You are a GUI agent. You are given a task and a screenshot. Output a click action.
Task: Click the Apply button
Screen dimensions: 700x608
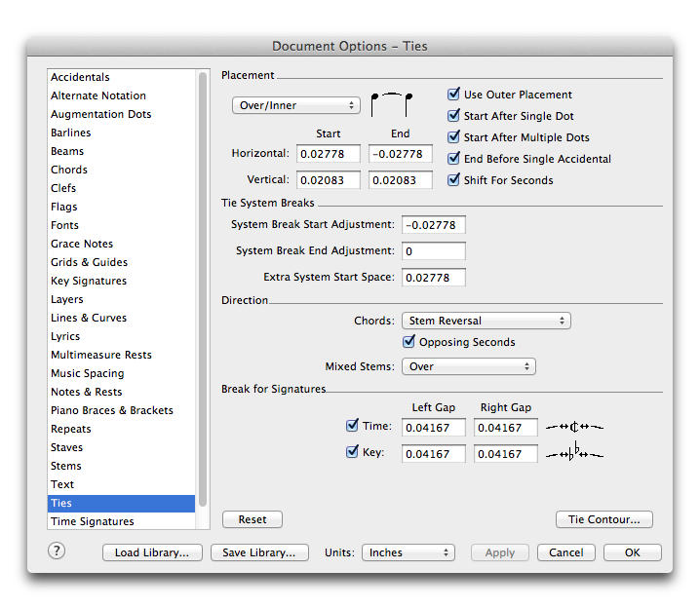[x=500, y=552]
